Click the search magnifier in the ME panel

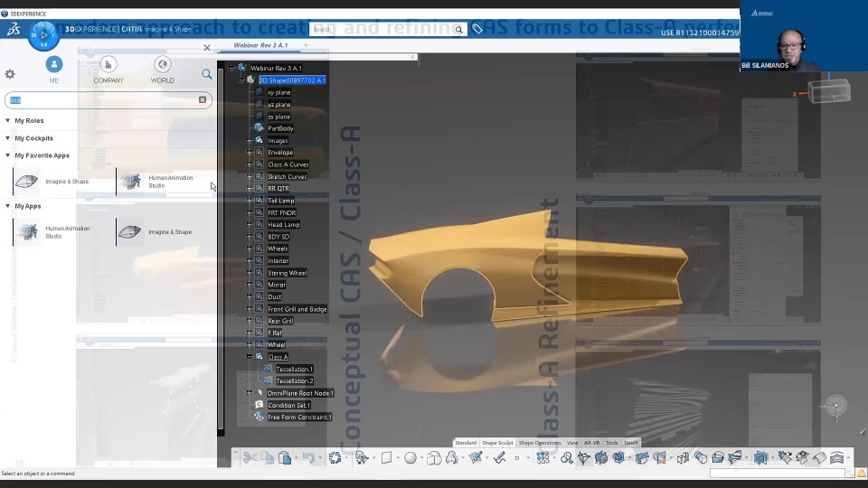[206, 74]
